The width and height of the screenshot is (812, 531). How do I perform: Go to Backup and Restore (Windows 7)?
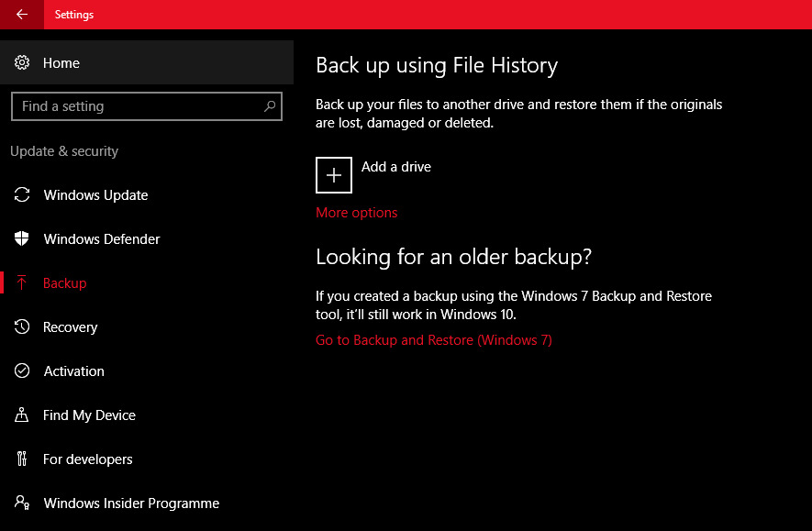tap(433, 339)
